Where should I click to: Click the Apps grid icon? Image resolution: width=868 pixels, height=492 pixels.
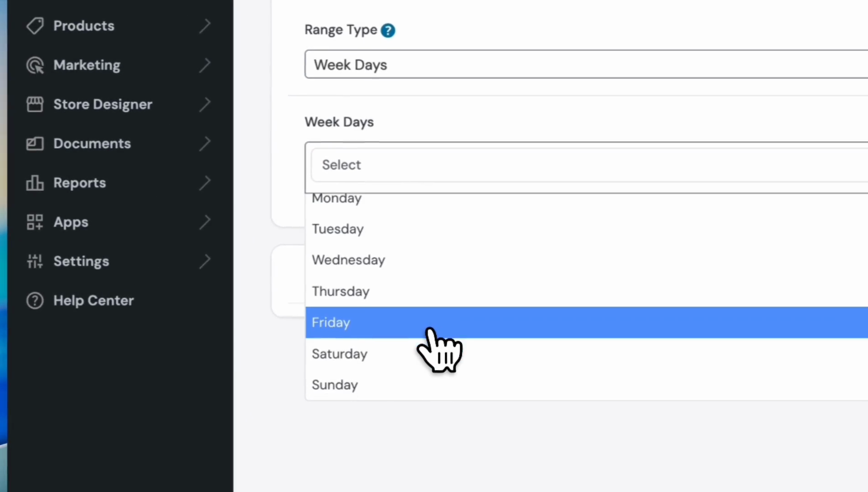(x=35, y=222)
